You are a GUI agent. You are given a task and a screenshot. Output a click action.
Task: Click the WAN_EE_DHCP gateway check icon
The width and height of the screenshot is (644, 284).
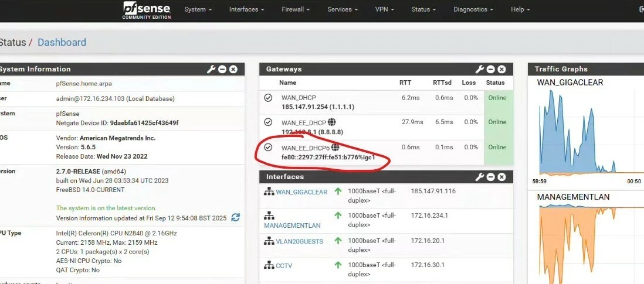tap(268, 122)
